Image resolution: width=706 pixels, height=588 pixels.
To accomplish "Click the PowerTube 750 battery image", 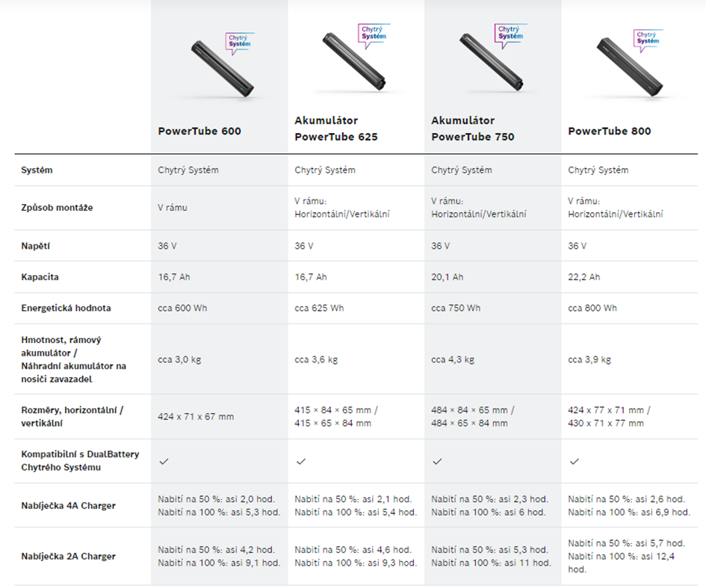I will point(491,61).
